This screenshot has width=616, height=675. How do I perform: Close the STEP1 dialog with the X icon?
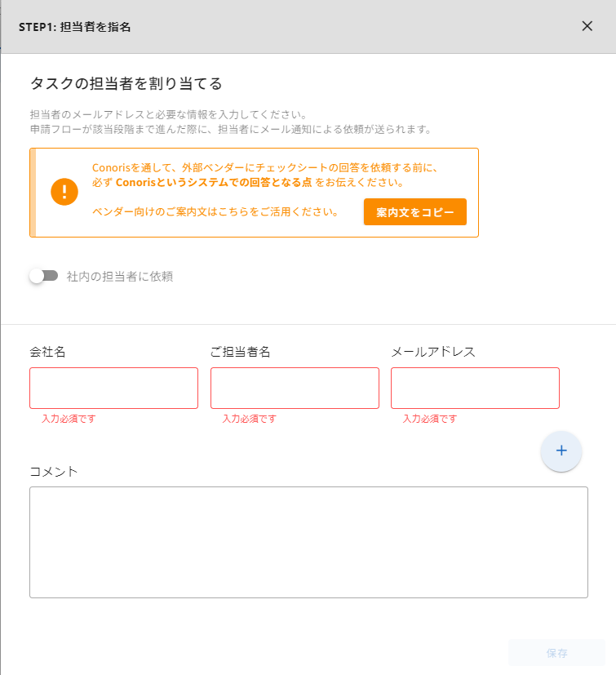[x=587, y=26]
